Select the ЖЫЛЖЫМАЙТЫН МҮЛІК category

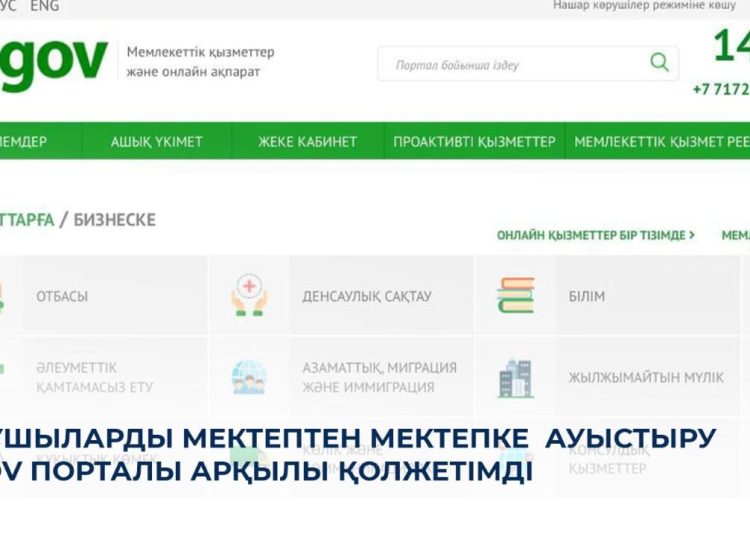tap(646, 377)
